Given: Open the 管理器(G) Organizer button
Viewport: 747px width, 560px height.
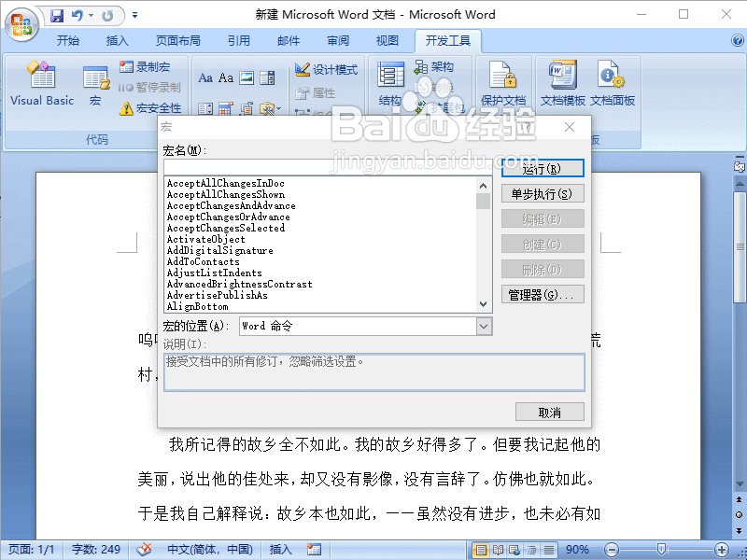Looking at the screenshot, I should point(543,295).
